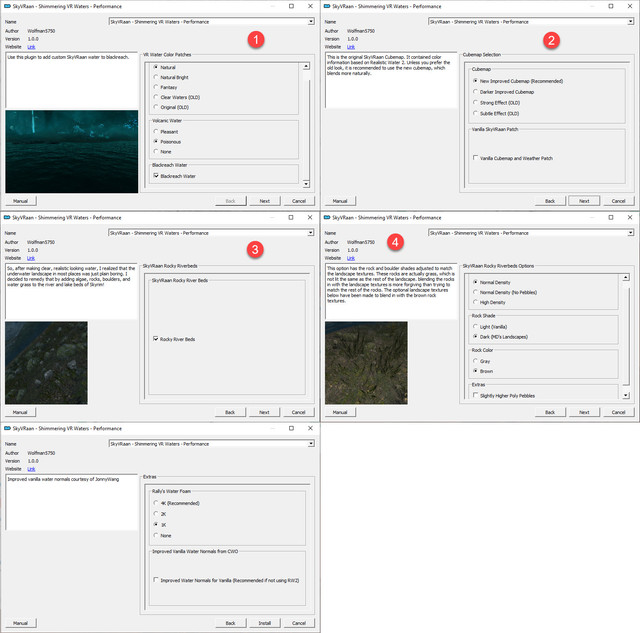Click Cancel in VR Water Color Patches window
Viewport: 640px width, 633px height.
299,201
